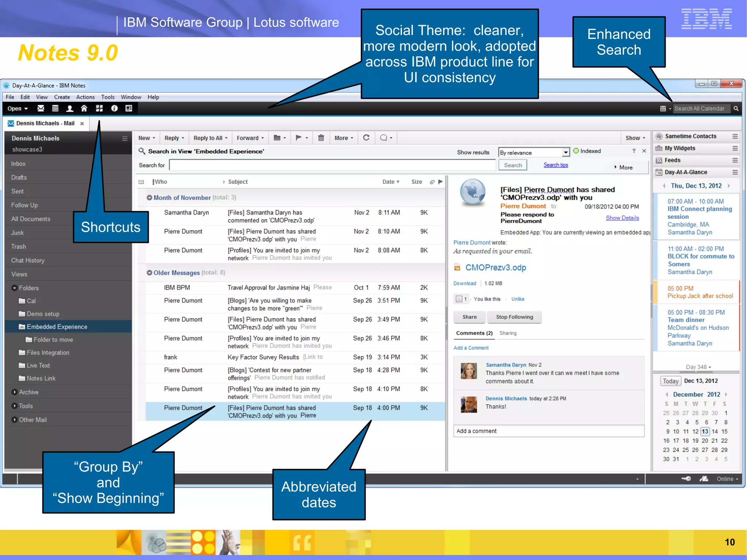747x560 pixels.
Task: Open the Show dropdown in the mail toolbar
Action: click(x=635, y=138)
